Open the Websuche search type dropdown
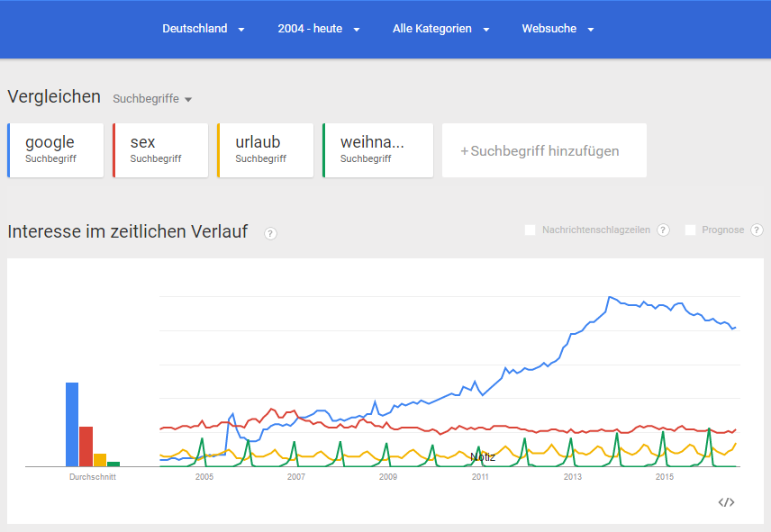The height and width of the screenshot is (532, 771). point(558,29)
